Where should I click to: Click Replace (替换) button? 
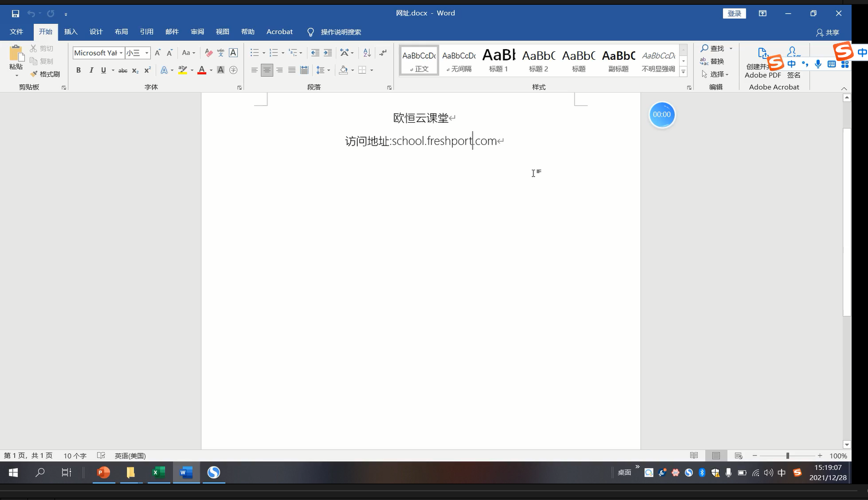click(712, 61)
